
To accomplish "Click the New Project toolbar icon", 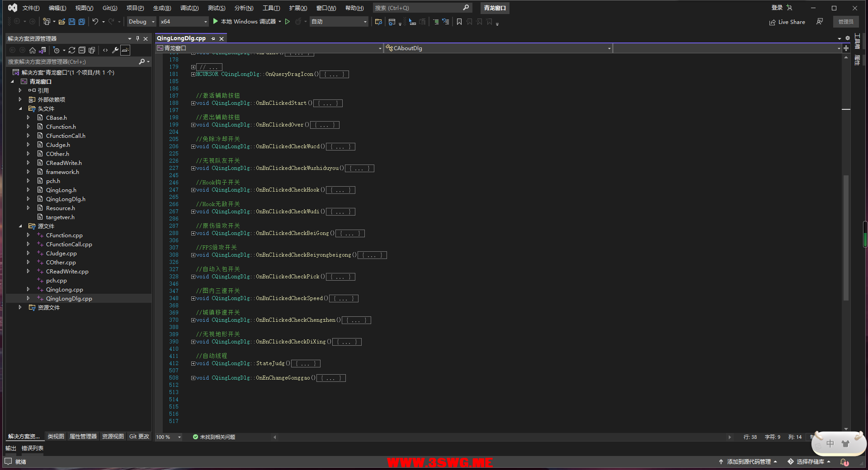I will tap(46, 21).
